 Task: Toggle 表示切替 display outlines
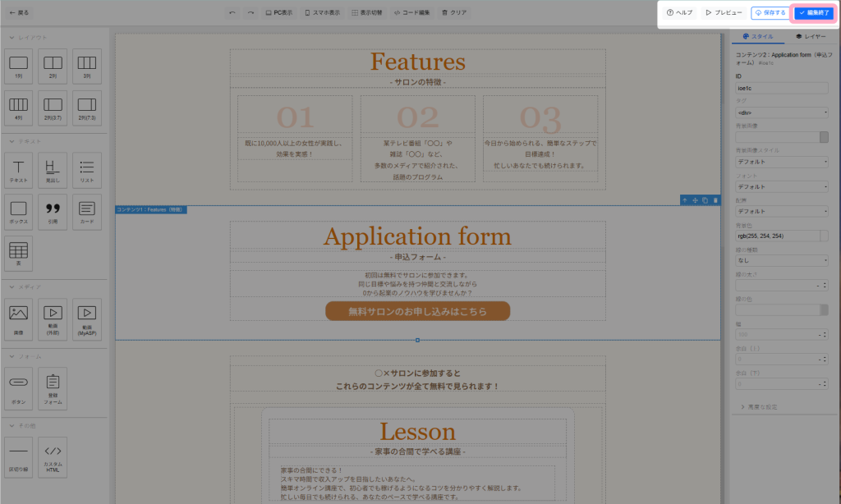click(366, 13)
